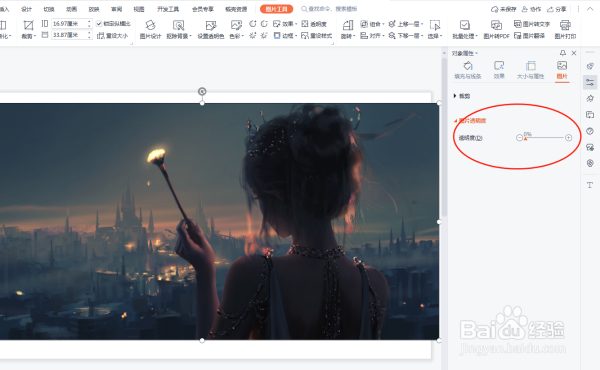Click the sidebar slide transition icon
Image resolution: width=600 pixels, height=370 pixels.
pos(590,115)
